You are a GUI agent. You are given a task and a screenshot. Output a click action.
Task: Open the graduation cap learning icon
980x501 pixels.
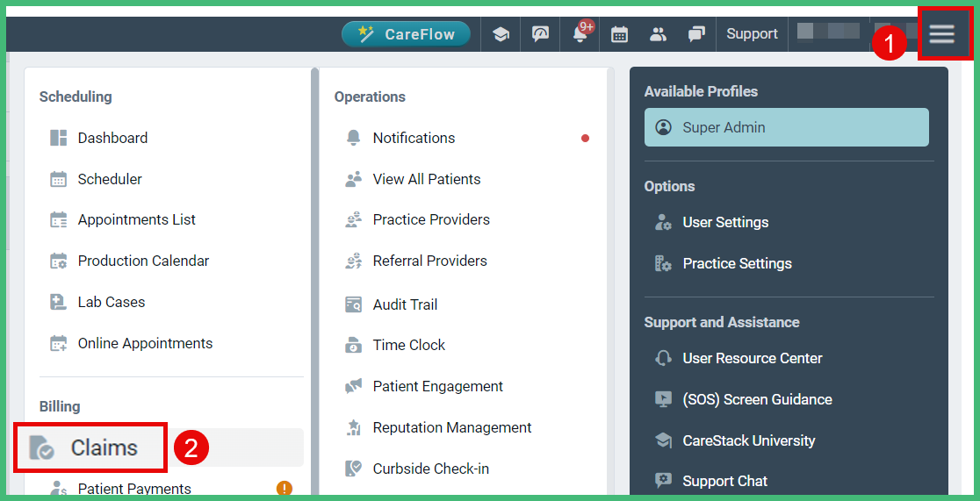click(501, 34)
